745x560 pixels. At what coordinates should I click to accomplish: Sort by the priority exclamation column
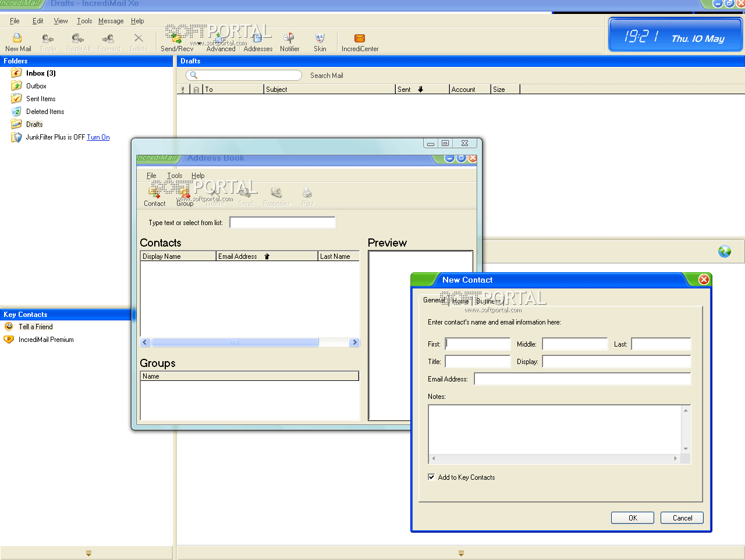[183, 90]
